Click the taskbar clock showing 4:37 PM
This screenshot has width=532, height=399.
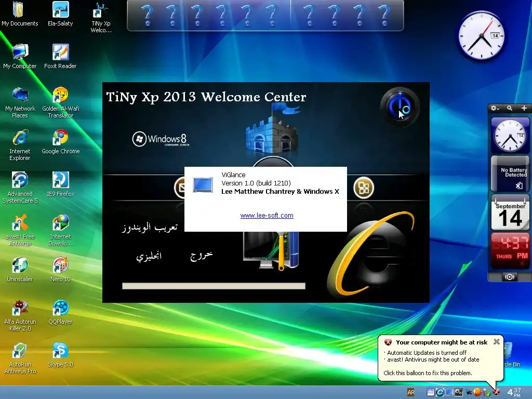pyautogui.click(x=514, y=393)
